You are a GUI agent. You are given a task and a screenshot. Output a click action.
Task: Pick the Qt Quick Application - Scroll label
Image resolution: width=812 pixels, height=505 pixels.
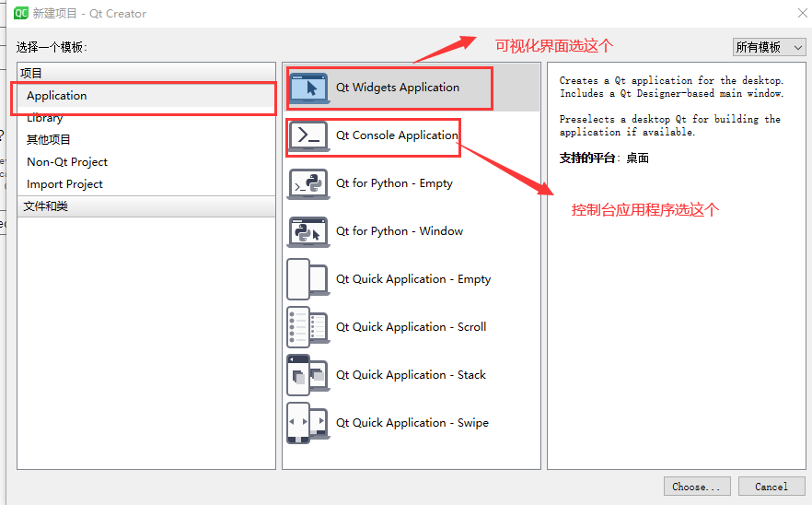[412, 327]
